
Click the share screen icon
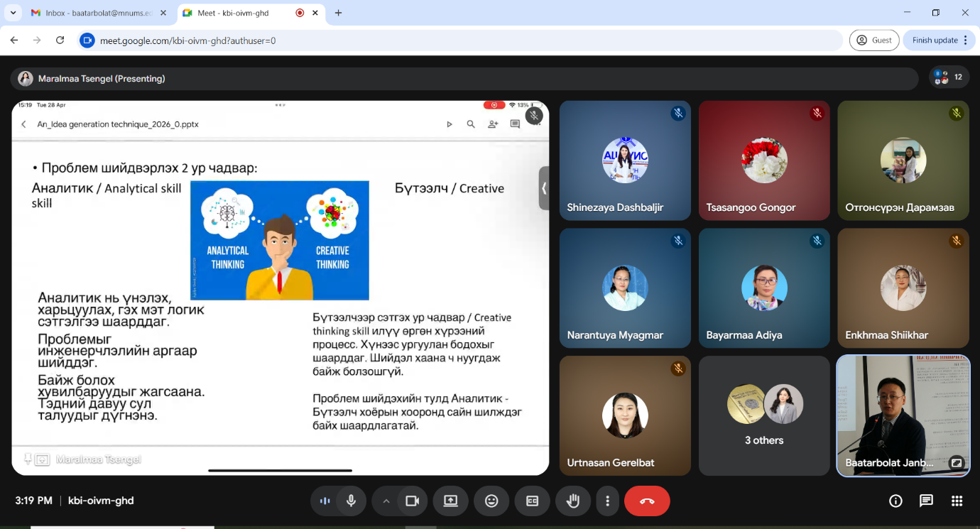tap(451, 501)
